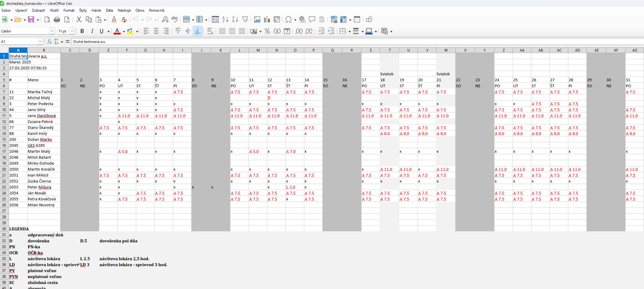Toggle italic text style
644x289 pixels.
click(x=92, y=31)
